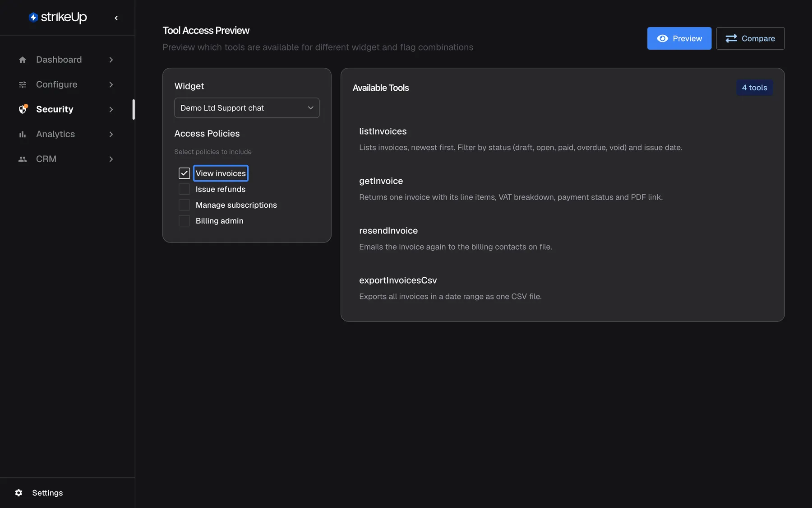The width and height of the screenshot is (812, 508).
Task: Tick the Billing admin checkbox
Action: (184, 221)
